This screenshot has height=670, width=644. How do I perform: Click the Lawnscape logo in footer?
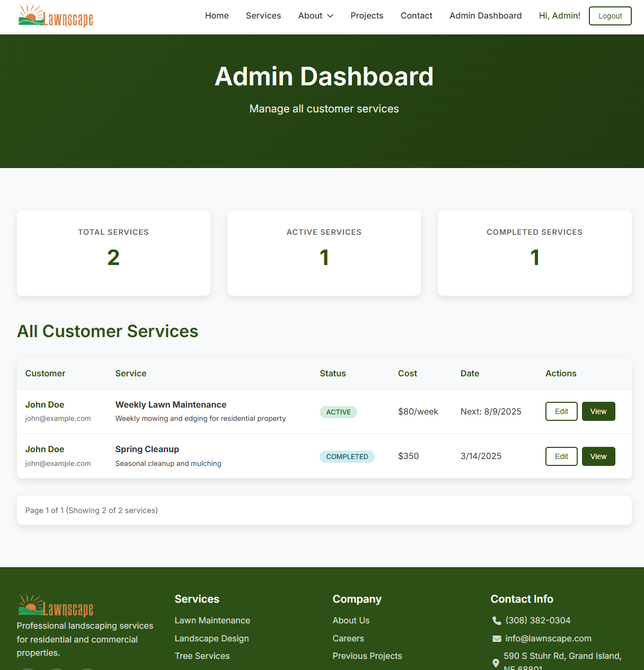pos(56,606)
